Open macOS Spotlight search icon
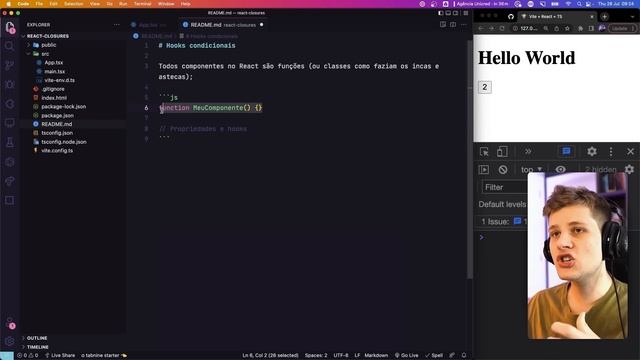Image resolution: width=640 pixels, height=360 pixels. pyautogui.click(x=579, y=4)
